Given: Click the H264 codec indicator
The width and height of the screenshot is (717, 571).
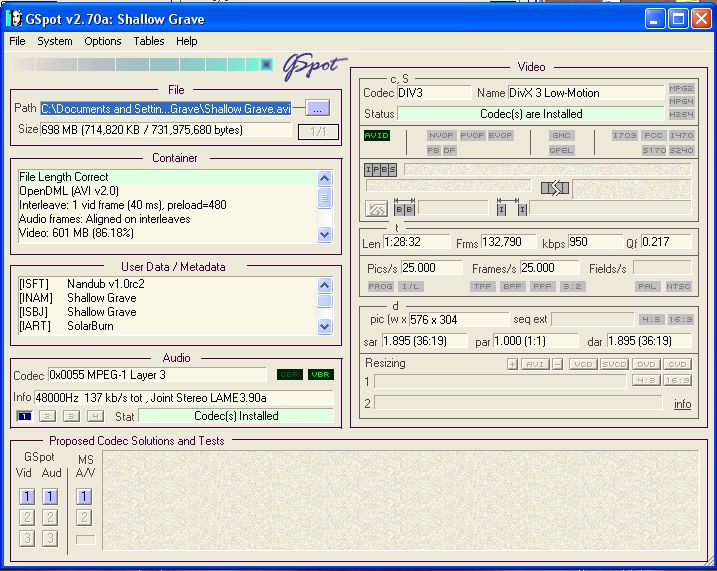Looking at the screenshot, I should click(x=681, y=114).
